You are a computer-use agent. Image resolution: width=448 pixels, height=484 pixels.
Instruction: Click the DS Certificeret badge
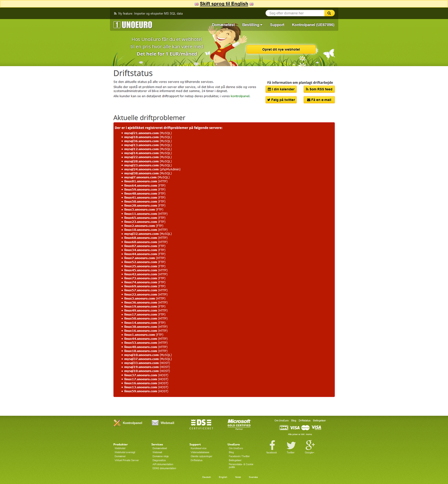201,424
